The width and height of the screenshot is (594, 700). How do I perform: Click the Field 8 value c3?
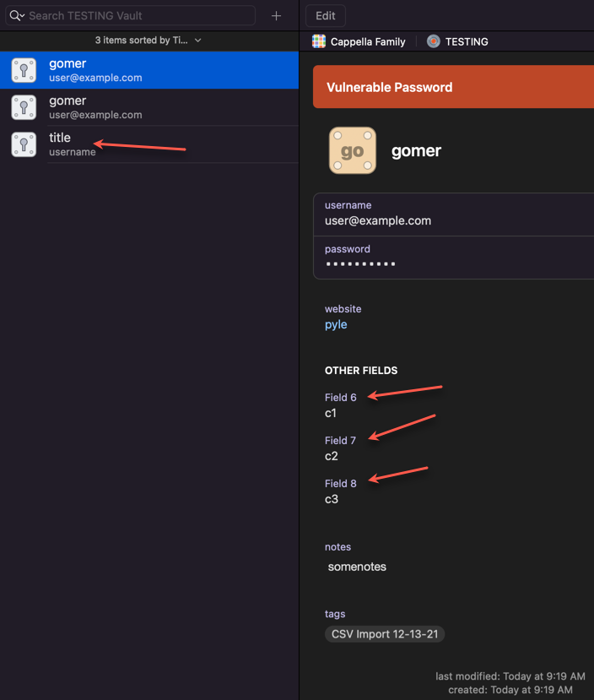332,499
